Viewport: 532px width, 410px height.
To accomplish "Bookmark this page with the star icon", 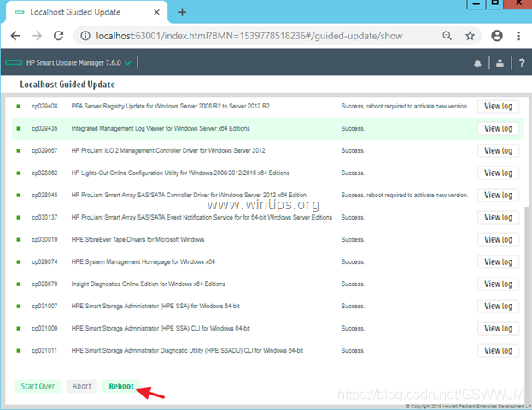I will point(470,36).
